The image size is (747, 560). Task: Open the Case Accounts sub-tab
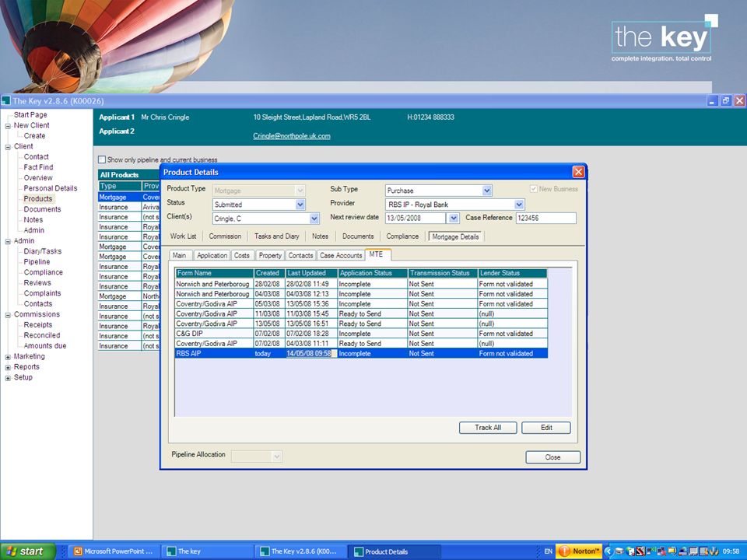click(341, 255)
